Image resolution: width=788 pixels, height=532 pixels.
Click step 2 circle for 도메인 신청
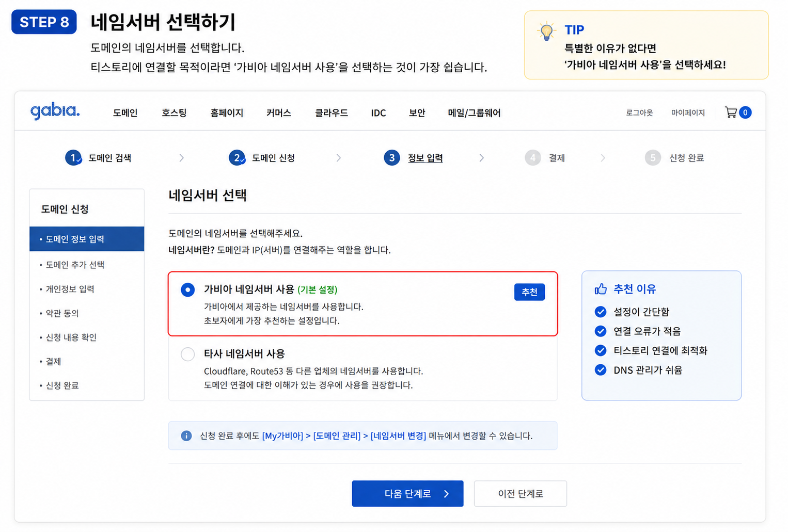point(237,158)
